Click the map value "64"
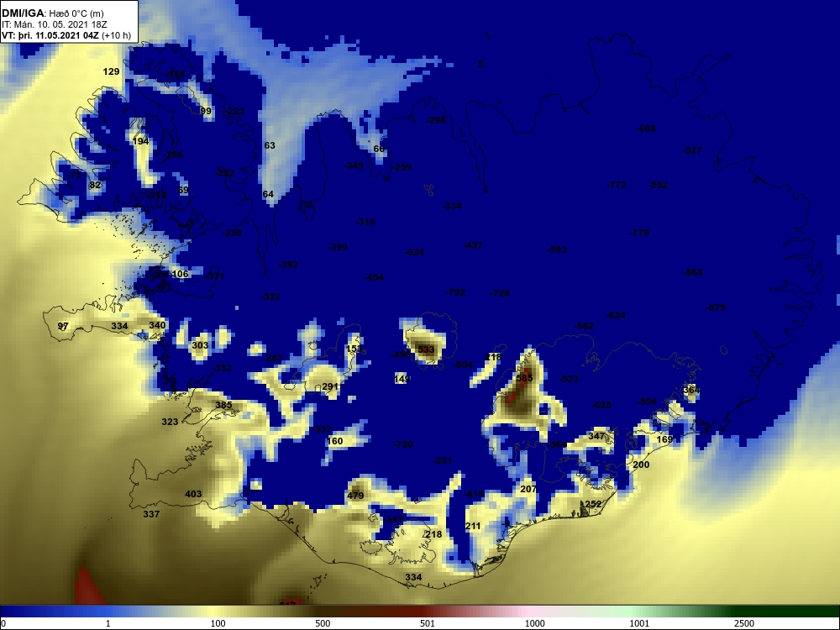Viewport: 840px width, 630px height. coord(268,195)
